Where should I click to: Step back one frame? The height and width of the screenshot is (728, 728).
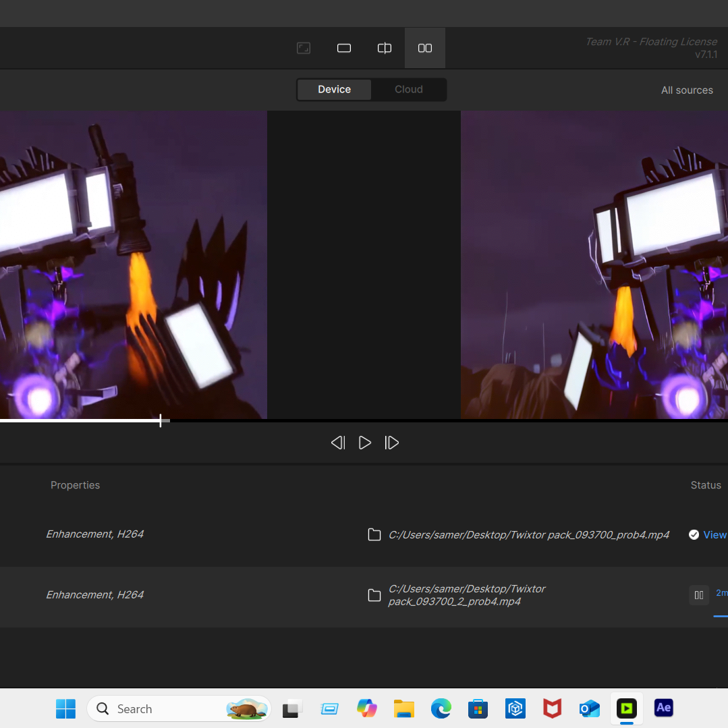click(x=338, y=443)
